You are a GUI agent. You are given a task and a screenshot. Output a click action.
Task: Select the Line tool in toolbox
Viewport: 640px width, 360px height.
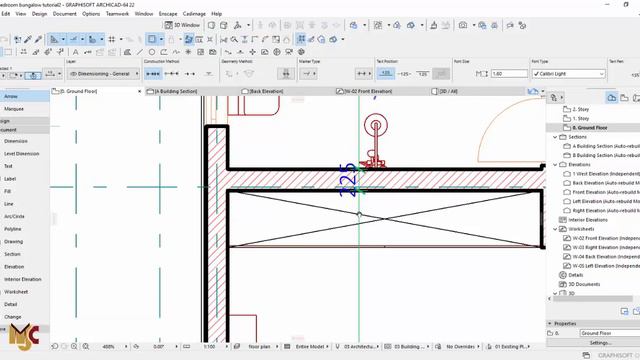[x=24, y=204]
